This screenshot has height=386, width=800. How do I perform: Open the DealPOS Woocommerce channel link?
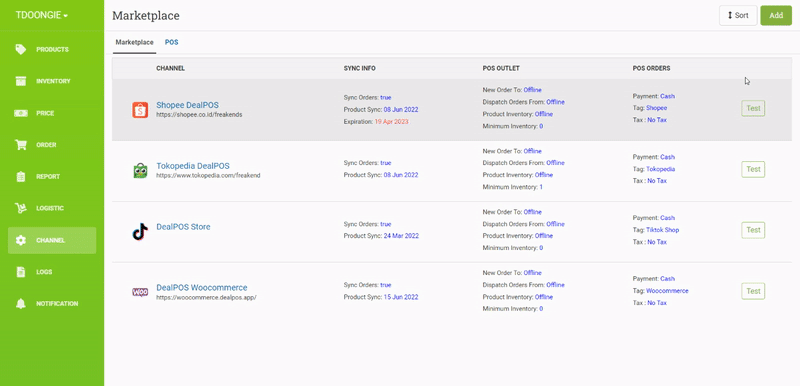pos(202,287)
